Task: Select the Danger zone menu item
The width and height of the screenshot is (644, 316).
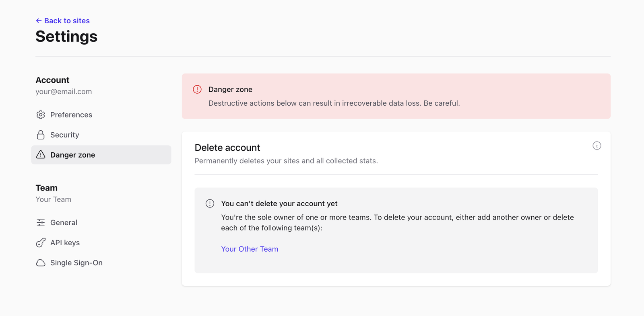Action: tap(101, 155)
